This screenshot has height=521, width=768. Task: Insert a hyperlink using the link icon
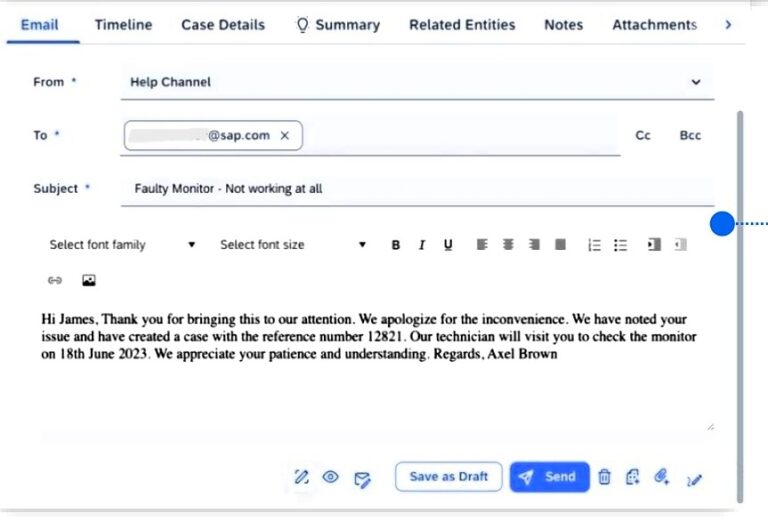(55, 281)
